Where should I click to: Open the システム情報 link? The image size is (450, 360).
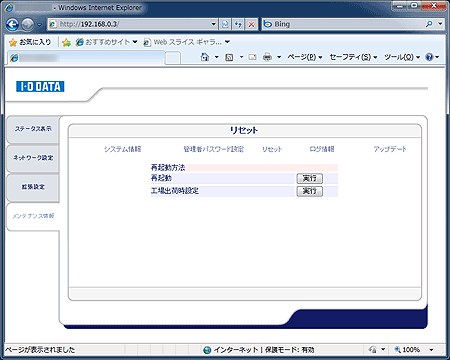[x=123, y=149]
